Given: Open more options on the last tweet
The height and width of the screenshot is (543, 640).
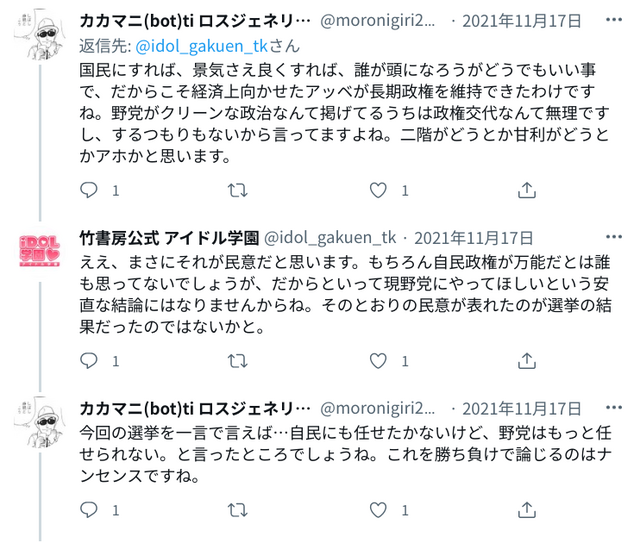Looking at the screenshot, I should (614, 407).
